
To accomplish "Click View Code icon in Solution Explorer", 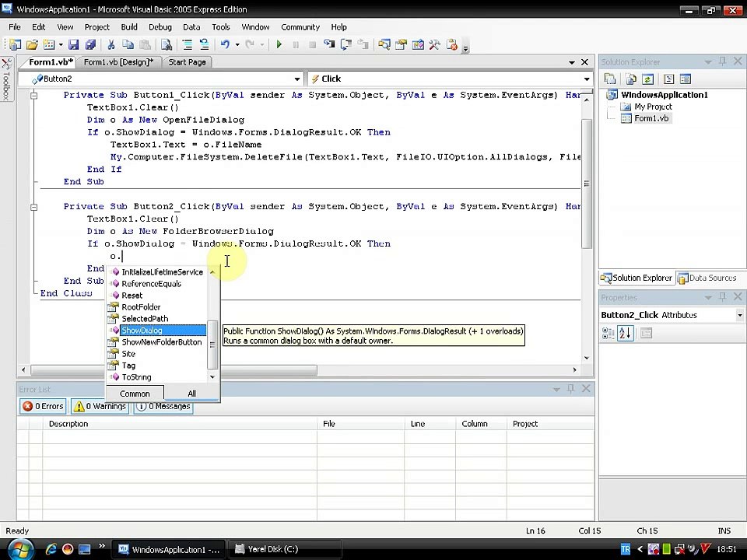I will pyautogui.click(x=669, y=79).
